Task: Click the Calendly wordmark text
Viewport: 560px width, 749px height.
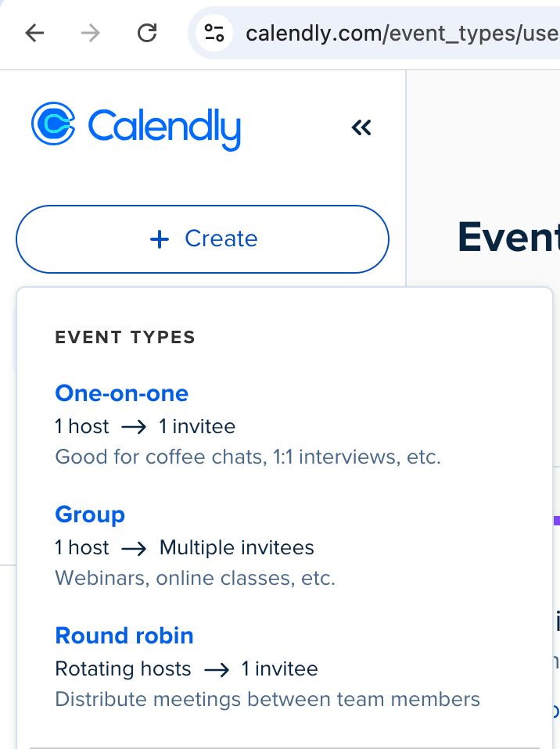Action: pyautogui.click(x=164, y=127)
